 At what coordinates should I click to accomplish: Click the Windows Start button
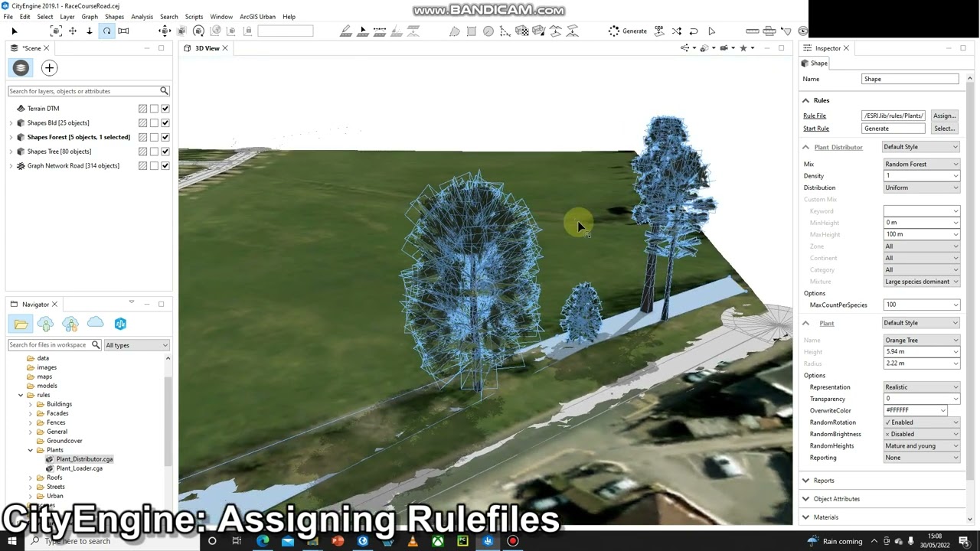tap(11, 541)
